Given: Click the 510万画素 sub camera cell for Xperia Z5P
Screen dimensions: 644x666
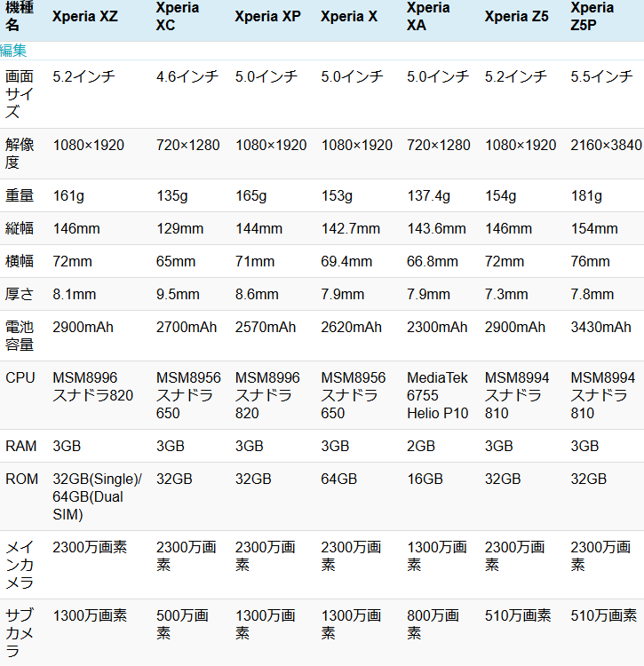Looking at the screenshot, I should (604, 615).
